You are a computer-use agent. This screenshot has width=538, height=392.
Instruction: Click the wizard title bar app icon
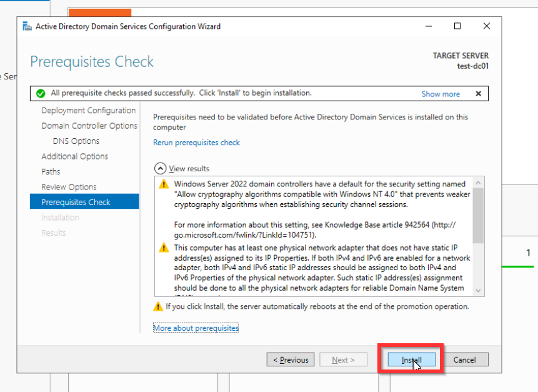[27, 26]
